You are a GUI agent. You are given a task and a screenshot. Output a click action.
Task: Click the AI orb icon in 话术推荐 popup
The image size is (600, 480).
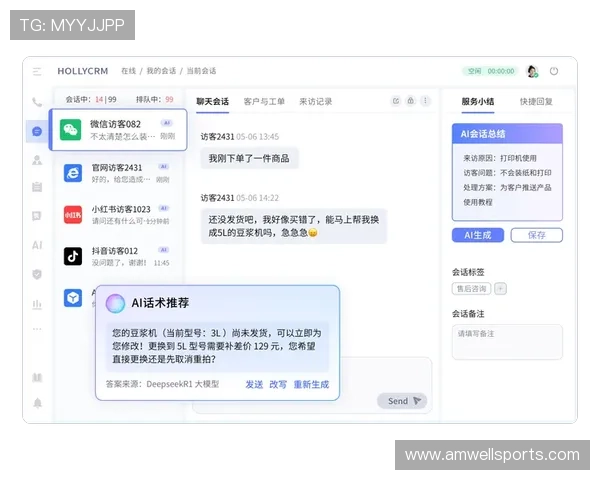click(115, 304)
